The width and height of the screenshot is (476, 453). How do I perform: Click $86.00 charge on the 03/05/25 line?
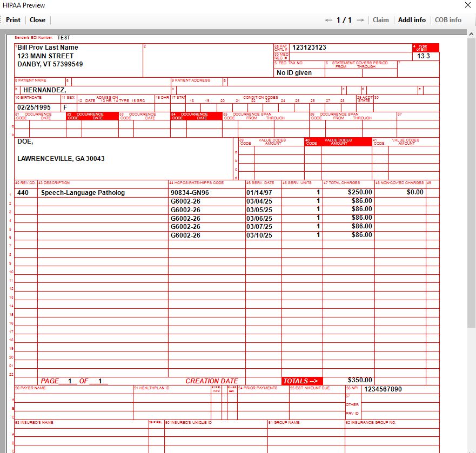coord(362,209)
